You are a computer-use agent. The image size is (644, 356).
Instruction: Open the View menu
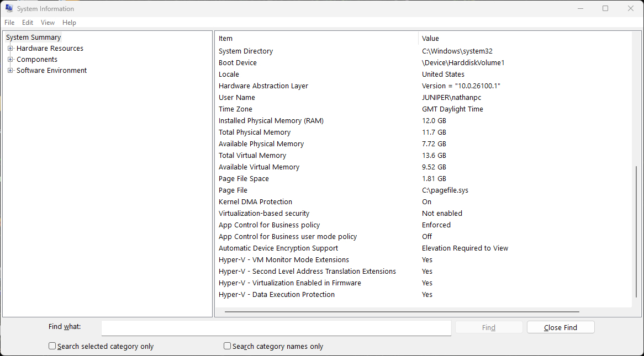pos(47,23)
